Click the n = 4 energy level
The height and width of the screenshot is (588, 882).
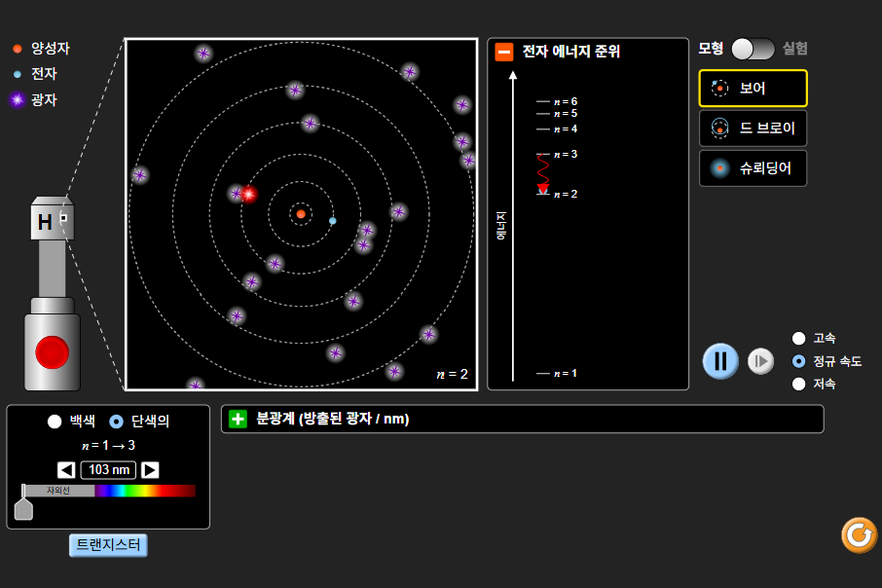[x=557, y=129]
